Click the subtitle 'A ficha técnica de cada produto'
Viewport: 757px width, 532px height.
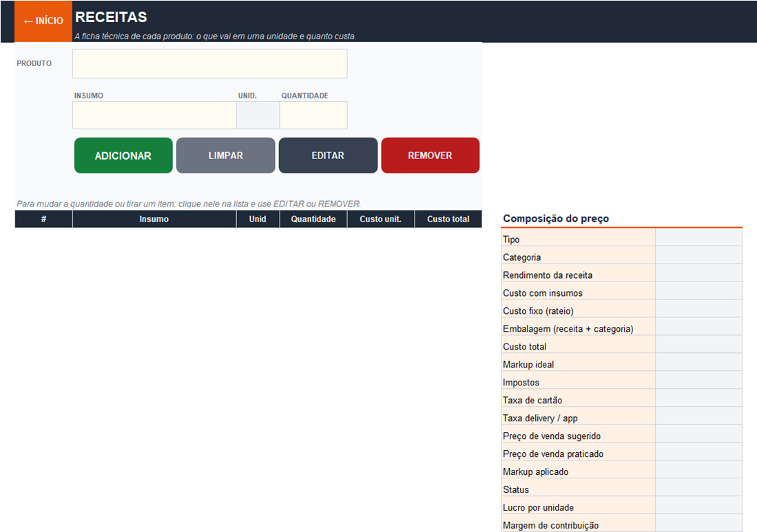point(216,36)
